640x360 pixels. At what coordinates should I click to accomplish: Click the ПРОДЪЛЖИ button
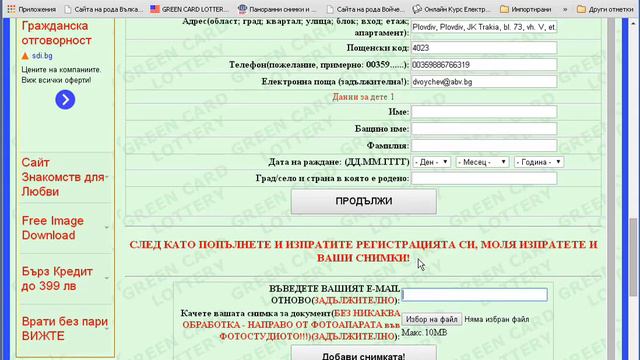click(x=364, y=201)
